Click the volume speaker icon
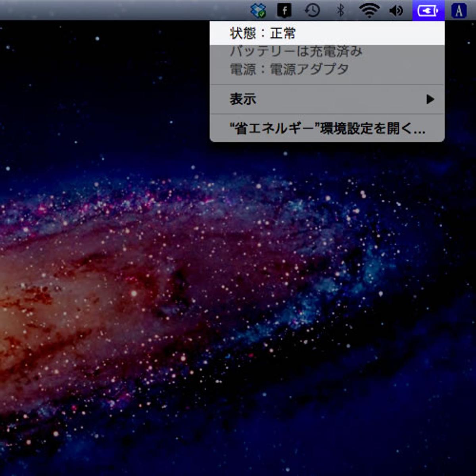This screenshot has height=476, width=476. pyautogui.click(x=396, y=10)
